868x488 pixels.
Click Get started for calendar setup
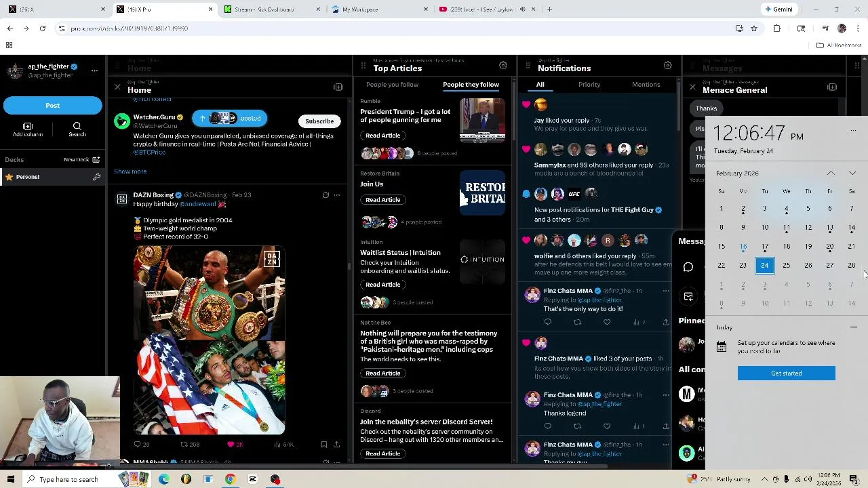tap(787, 373)
